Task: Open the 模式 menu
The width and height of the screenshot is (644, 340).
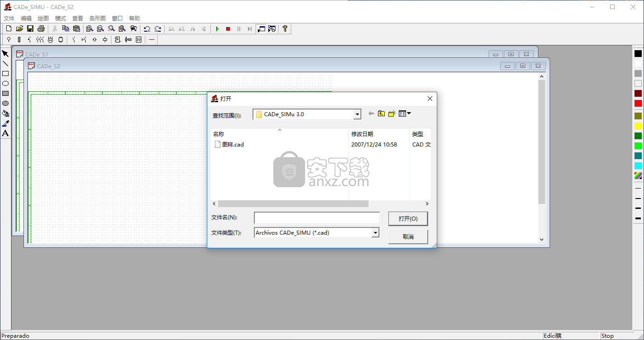Action: coord(61,19)
